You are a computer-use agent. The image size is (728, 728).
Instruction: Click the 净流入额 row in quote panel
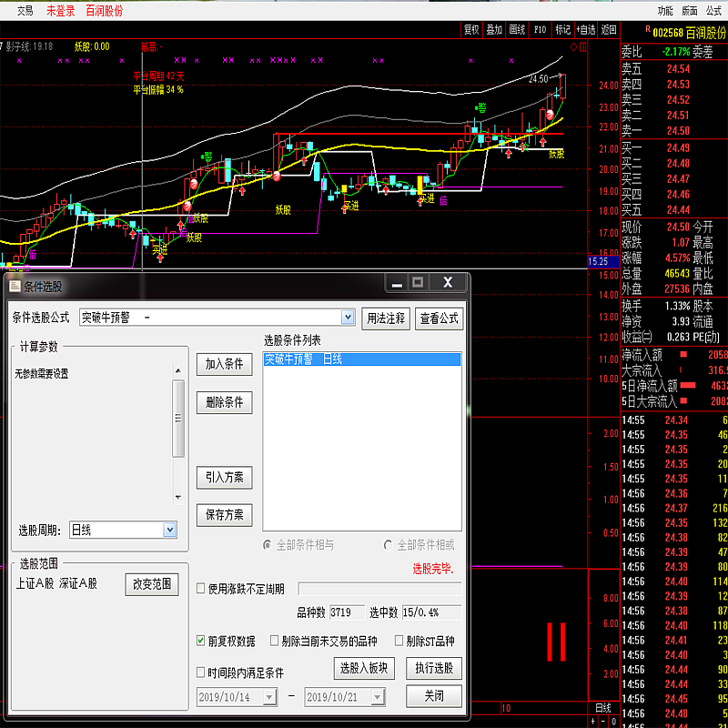pos(674,355)
